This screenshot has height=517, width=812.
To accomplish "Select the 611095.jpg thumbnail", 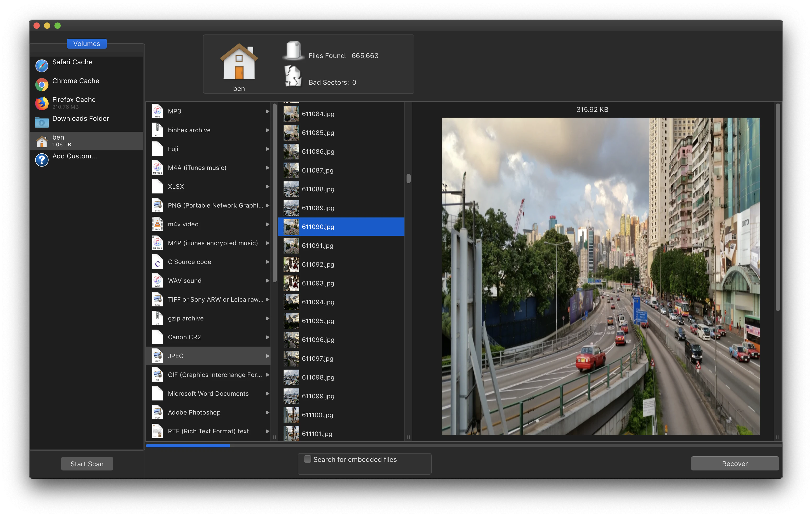I will 291,321.
